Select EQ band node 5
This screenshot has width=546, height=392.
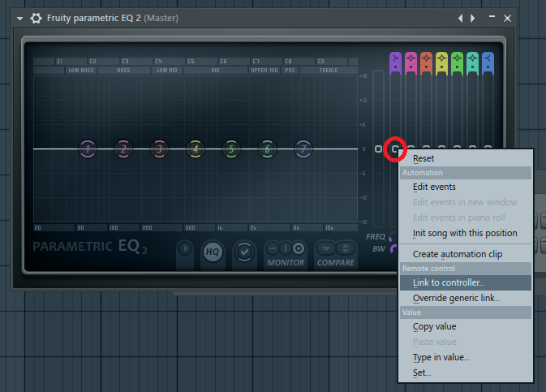231,149
